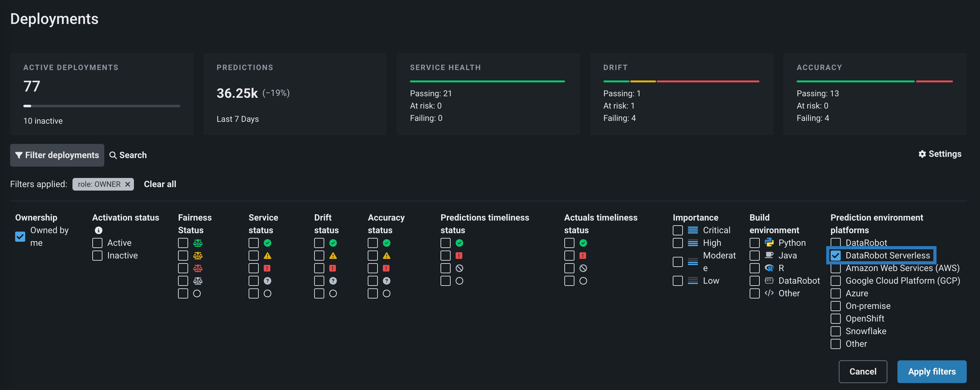
Task: Remove the role: OWNER filter chip
Action: coord(127,184)
